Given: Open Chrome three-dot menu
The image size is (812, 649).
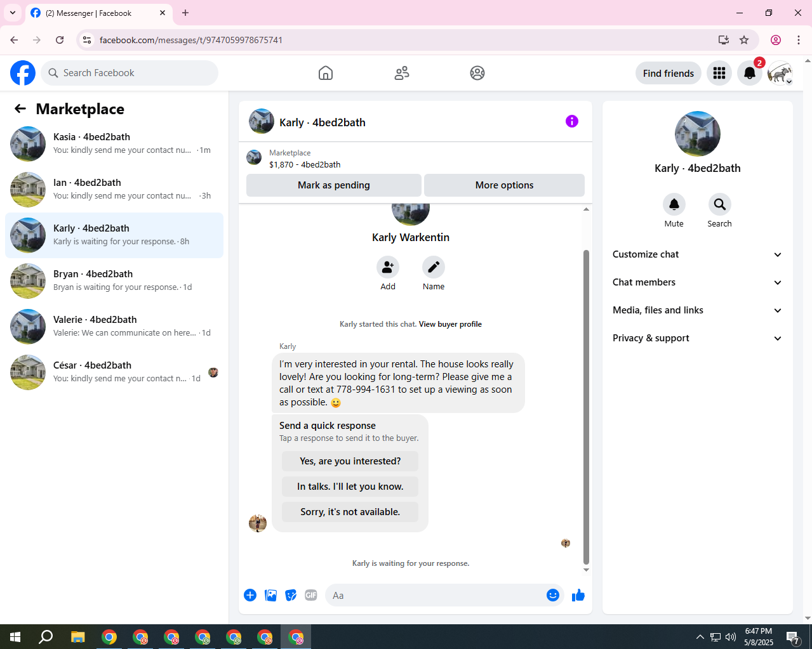Looking at the screenshot, I should coord(799,40).
